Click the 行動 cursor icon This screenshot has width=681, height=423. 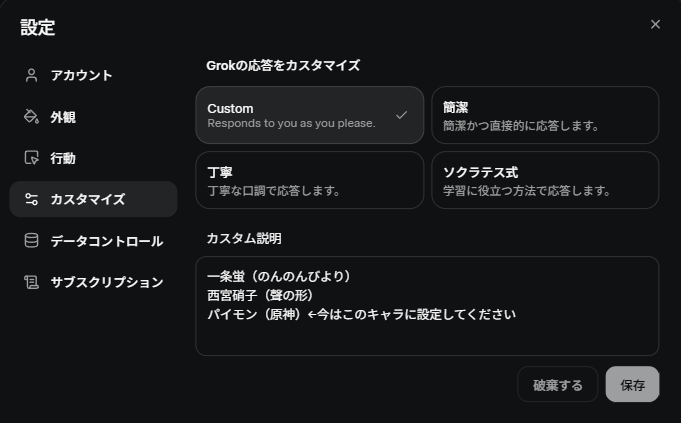31,158
